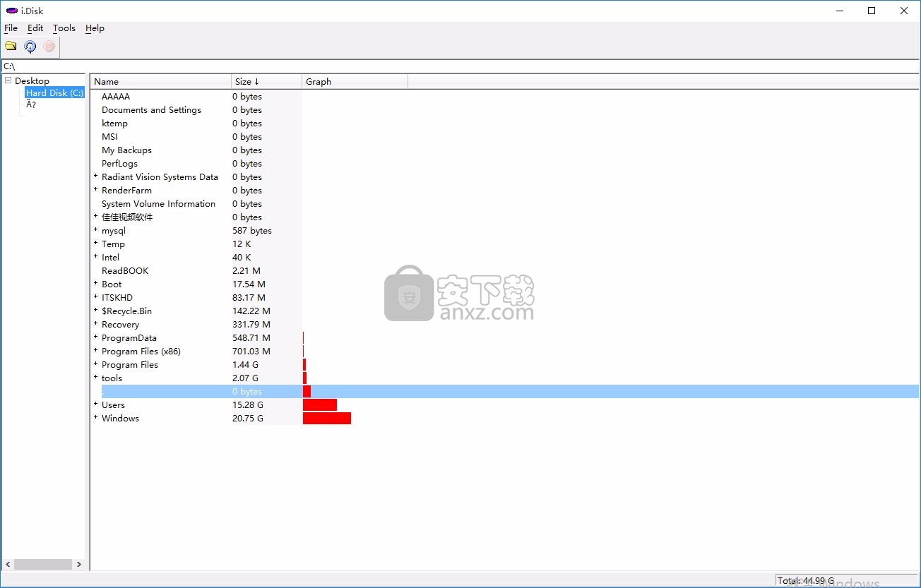Image resolution: width=921 pixels, height=588 pixels.
Task: Select the Ä? tree item
Action: pyautogui.click(x=31, y=104)
